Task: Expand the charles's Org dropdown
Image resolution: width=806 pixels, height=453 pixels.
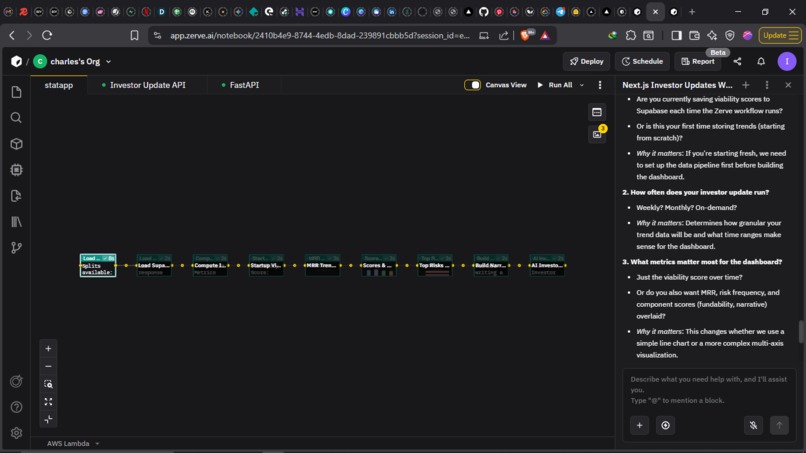Action: (108, 62)
